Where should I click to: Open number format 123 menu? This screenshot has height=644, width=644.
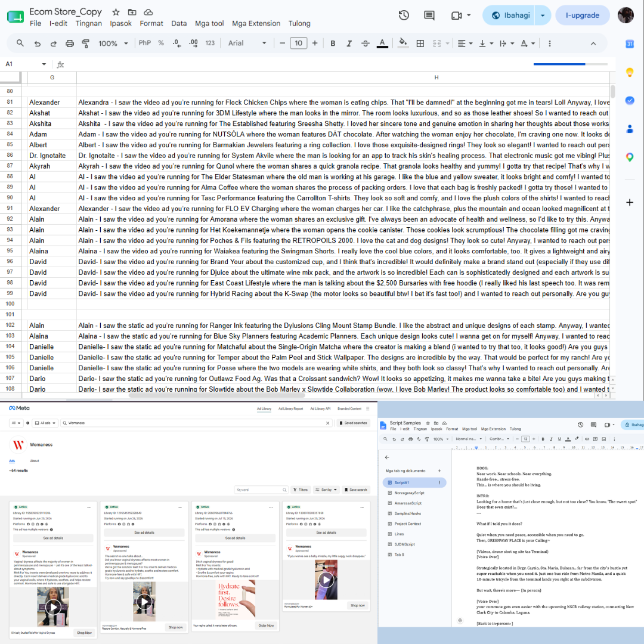pos(210,43)
